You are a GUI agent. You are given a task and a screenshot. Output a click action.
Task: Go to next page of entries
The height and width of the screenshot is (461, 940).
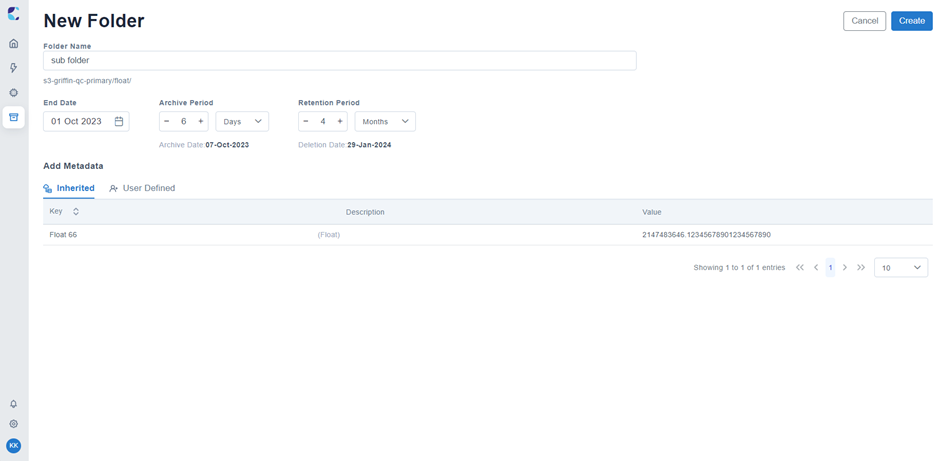point(845,267)
